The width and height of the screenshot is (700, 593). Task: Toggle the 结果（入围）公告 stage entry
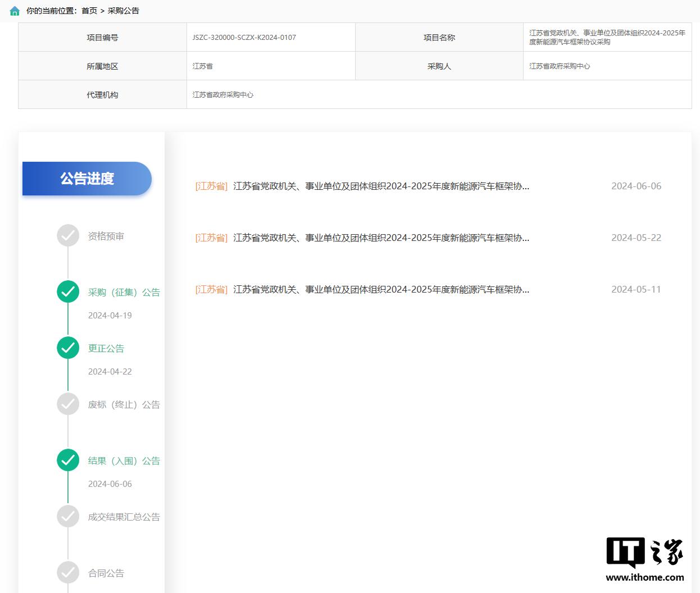click(125, 460)
